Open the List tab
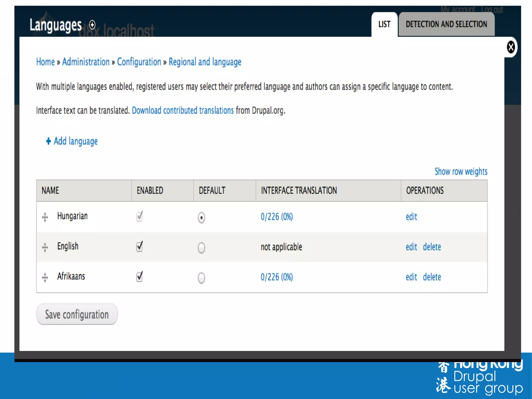 tap(384, 24)
